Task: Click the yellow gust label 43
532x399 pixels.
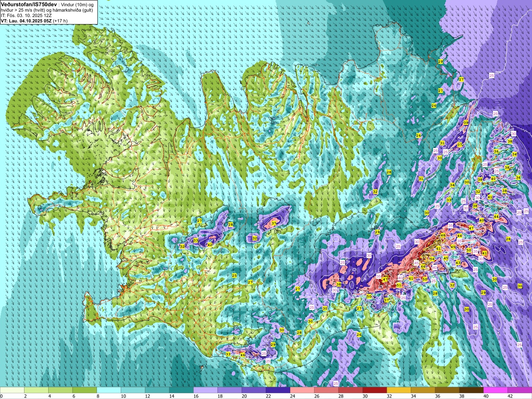Action: [x=458, y=263]
